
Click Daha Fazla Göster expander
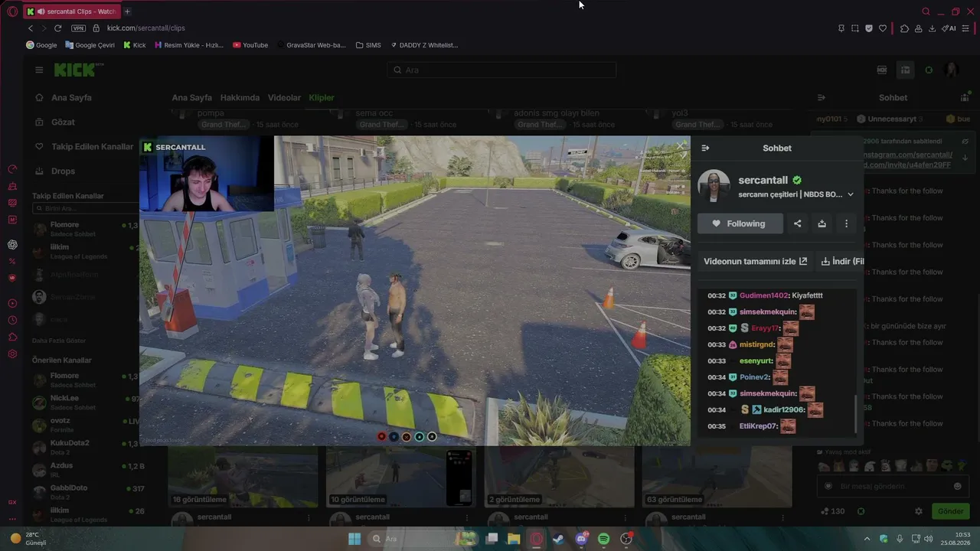pyautogui.click(x=59, y=341)
